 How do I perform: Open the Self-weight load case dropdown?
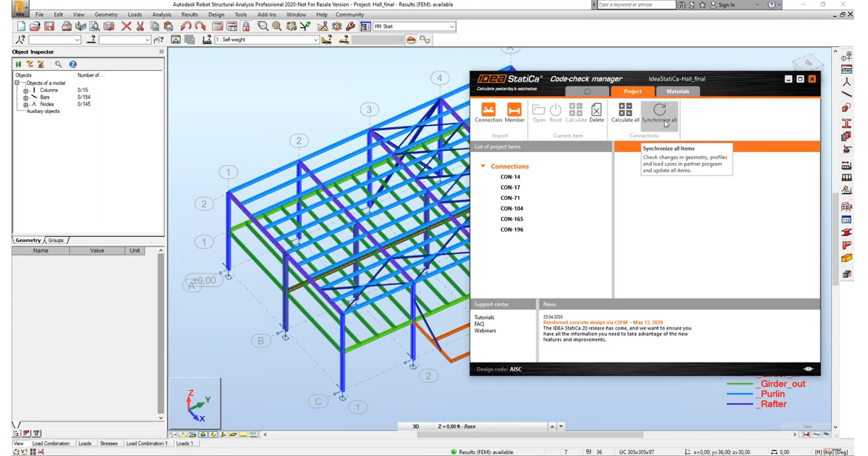pos(316,40)
